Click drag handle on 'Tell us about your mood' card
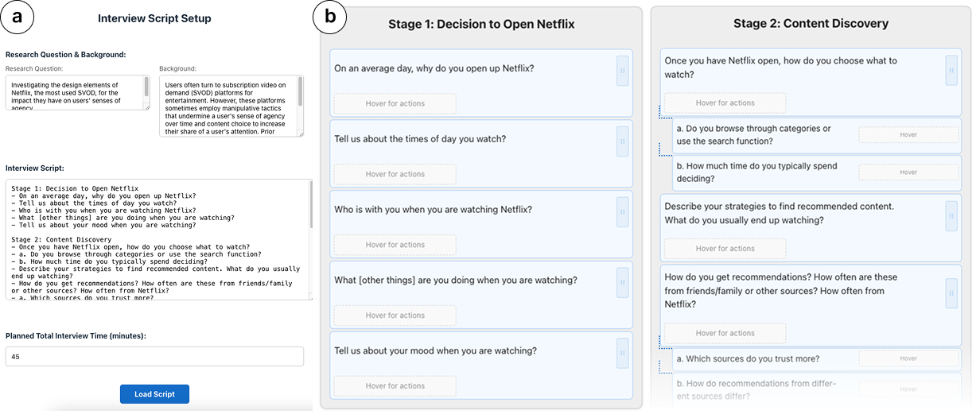980x414 pixels. point(622,353)
